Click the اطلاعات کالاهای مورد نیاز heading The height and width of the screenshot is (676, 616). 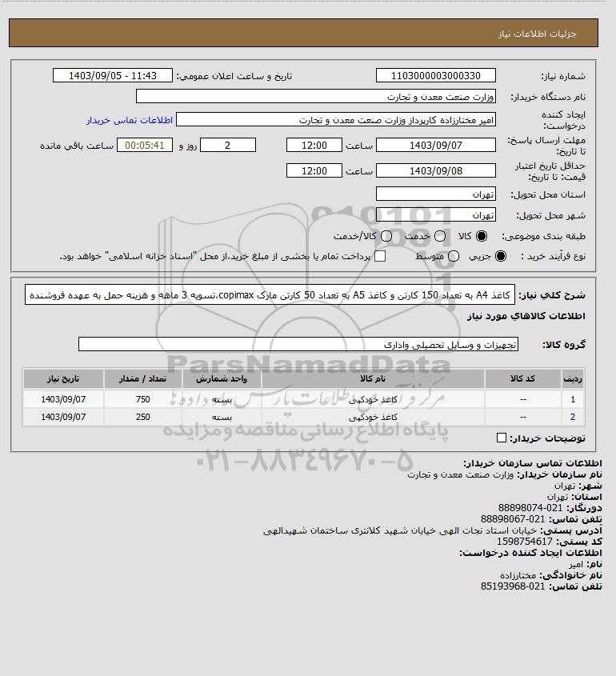click(x=526, y=316)
